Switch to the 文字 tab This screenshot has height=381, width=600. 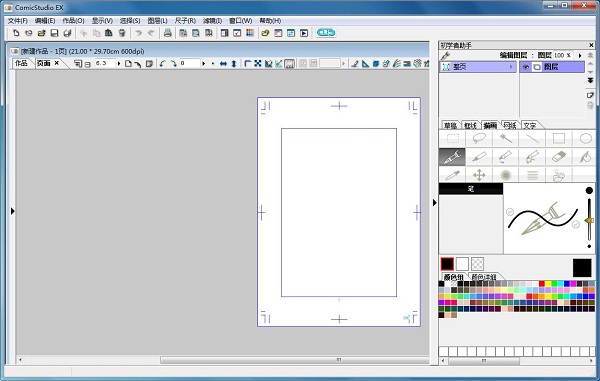point(530,125)
